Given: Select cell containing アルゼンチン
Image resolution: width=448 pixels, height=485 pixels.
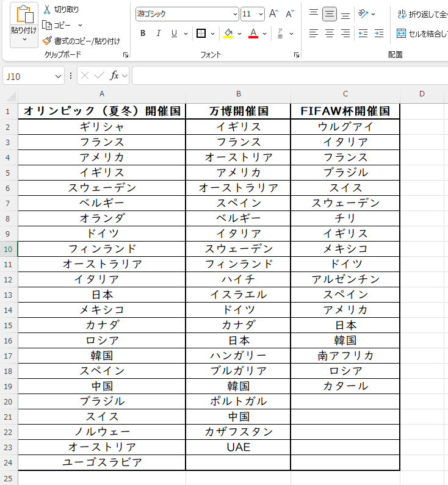Looking at the screenshot, I should (345, 279).
